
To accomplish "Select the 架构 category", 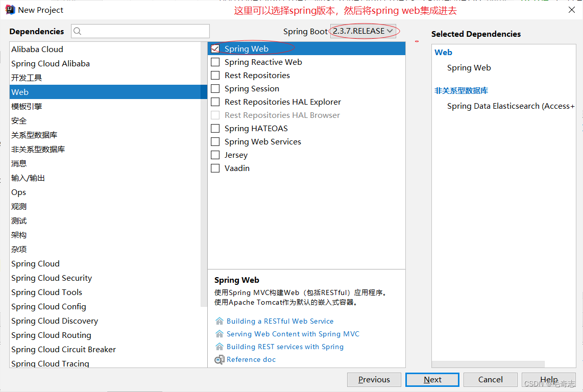I will coord(105,235).
